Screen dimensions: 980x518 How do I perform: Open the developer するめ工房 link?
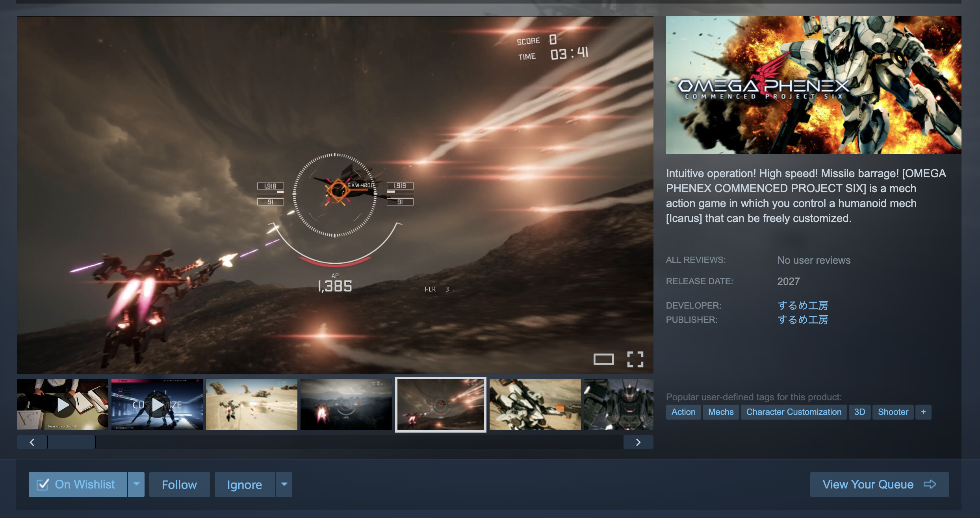802,305
